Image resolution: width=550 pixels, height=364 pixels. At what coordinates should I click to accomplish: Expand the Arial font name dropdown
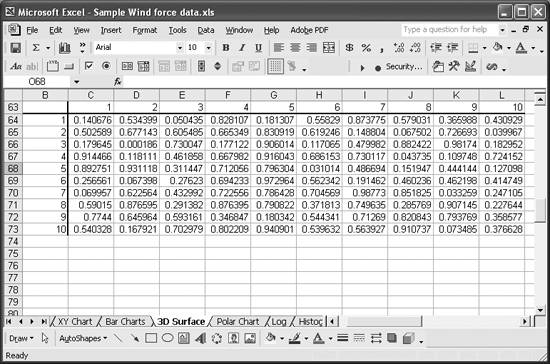(x=180, y=47)
